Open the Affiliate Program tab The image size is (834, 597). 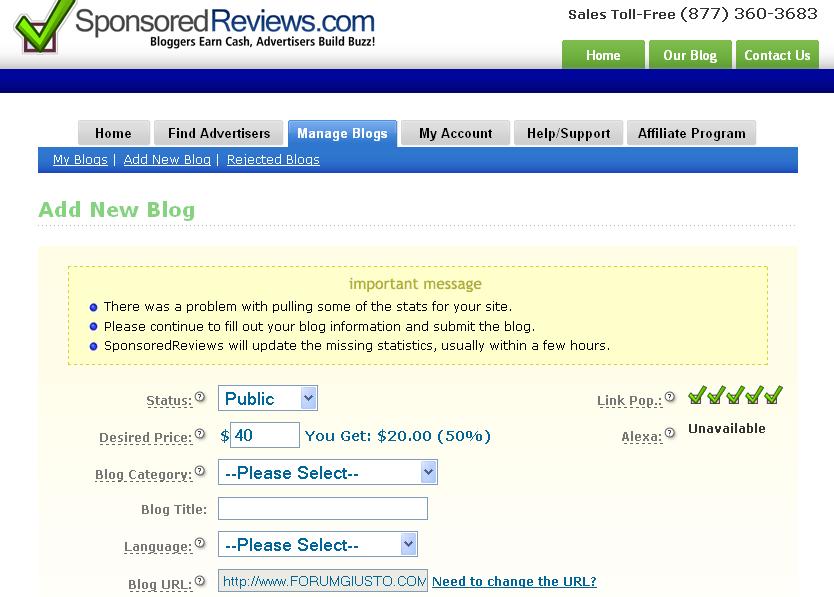[691, 133]
